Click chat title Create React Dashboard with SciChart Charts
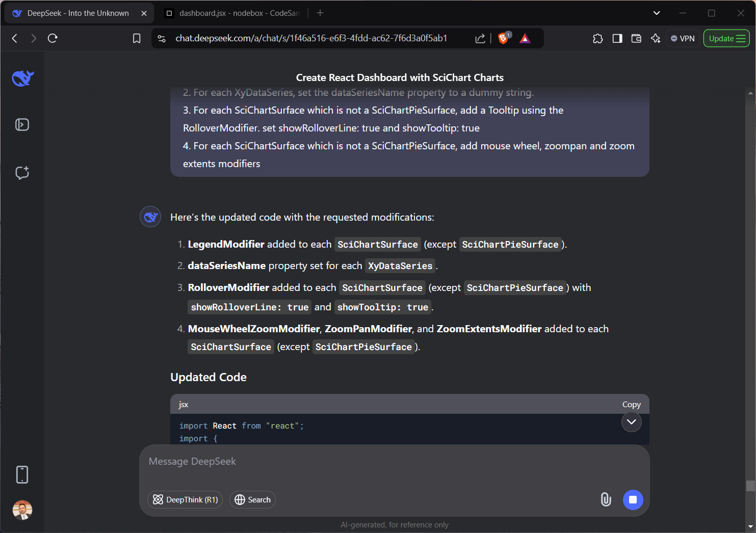Screen dimensions: 756x533 coord(400,77)
